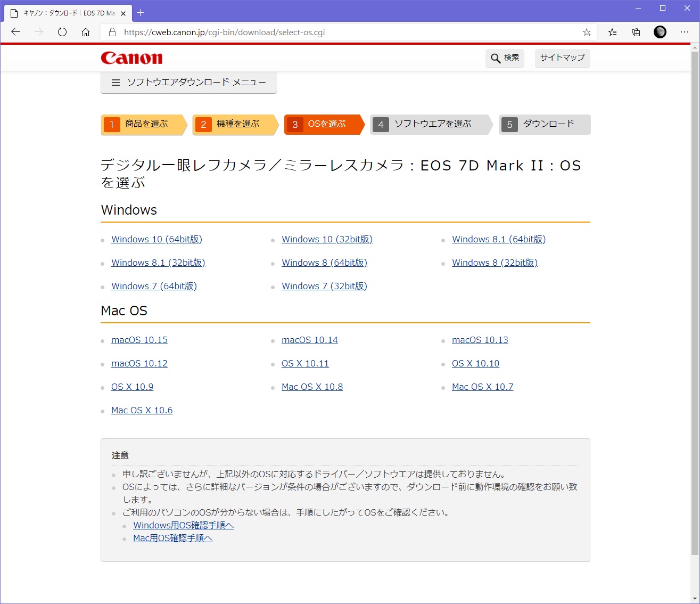The height and width of the screenshot is (604, 700).
Task: Open Mac用OS確認手順へ link
Action: 172,538
